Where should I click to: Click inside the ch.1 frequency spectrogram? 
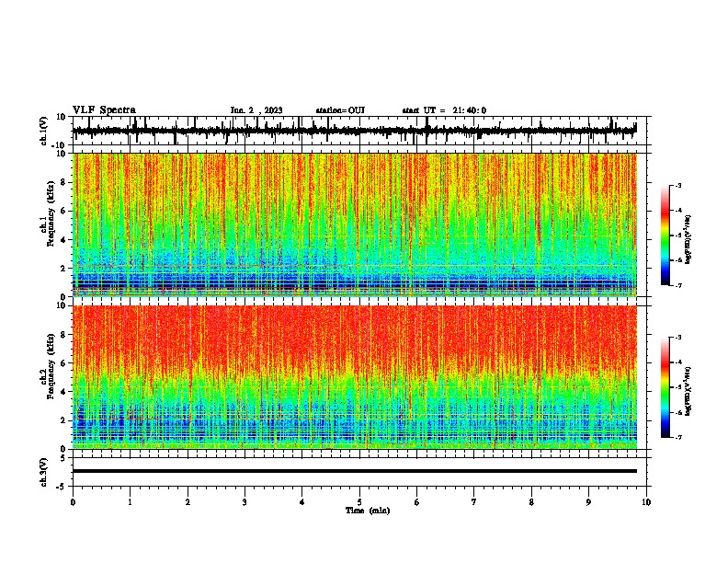pyautogui.click(x=354, y=224)
